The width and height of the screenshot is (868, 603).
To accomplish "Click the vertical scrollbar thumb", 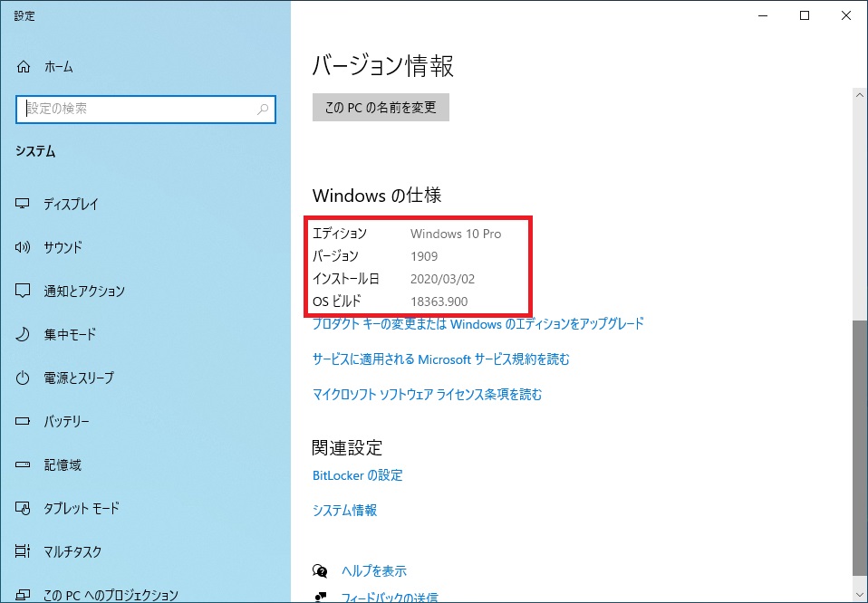I will point(860,448).
